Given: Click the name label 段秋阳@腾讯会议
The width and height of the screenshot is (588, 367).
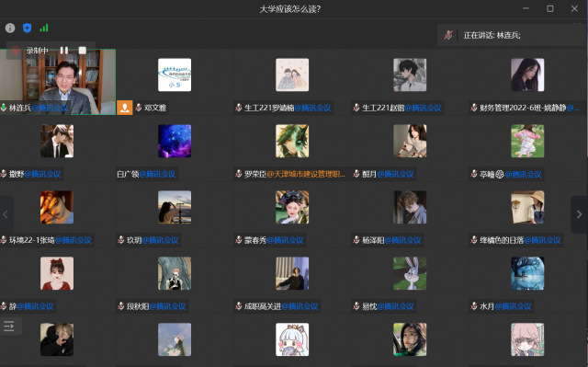Looking at the screenshot, I should 156,306.
